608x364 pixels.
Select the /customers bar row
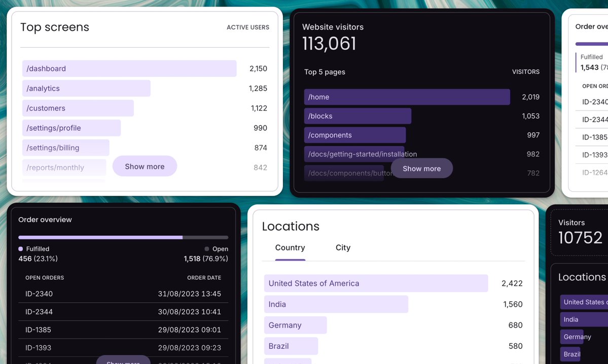point(78,108)
